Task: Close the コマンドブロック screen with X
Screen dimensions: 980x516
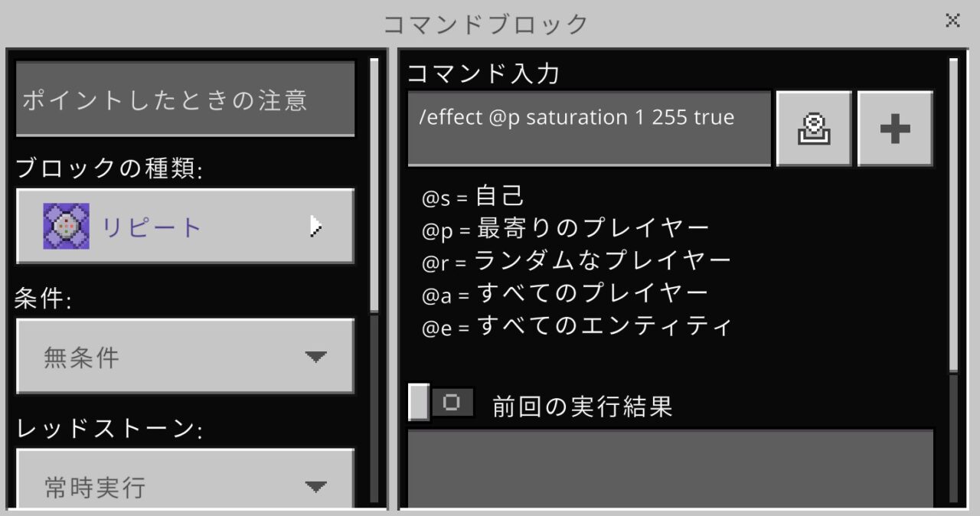Action: point(952,21)
